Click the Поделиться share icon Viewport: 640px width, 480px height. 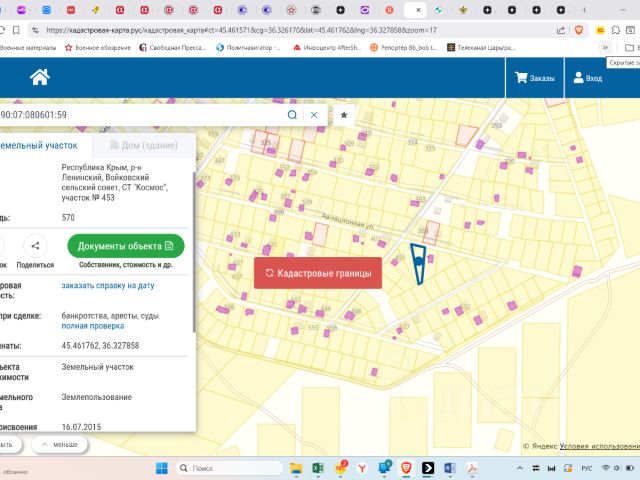36,246
